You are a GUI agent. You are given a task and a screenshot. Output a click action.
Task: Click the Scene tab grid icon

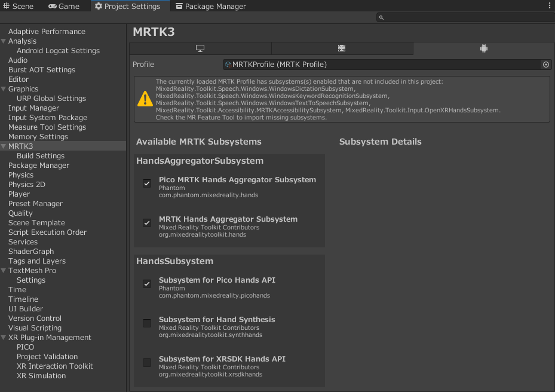[x=7, y=6]
